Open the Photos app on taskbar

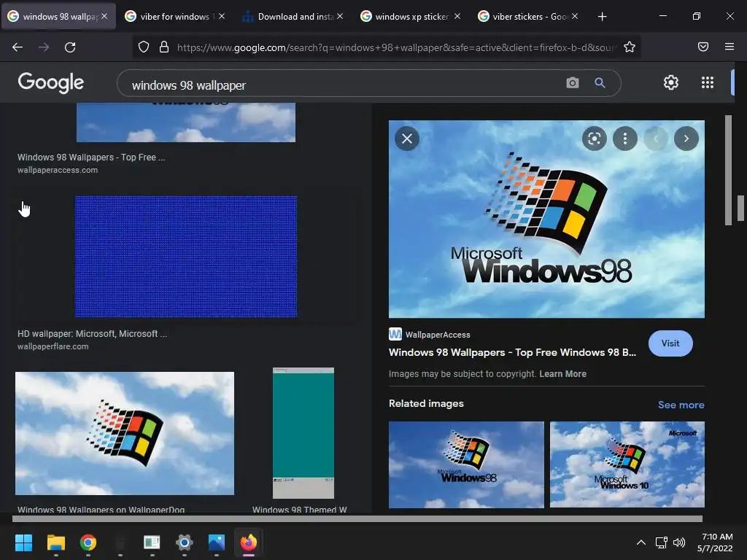click(216, 542)
